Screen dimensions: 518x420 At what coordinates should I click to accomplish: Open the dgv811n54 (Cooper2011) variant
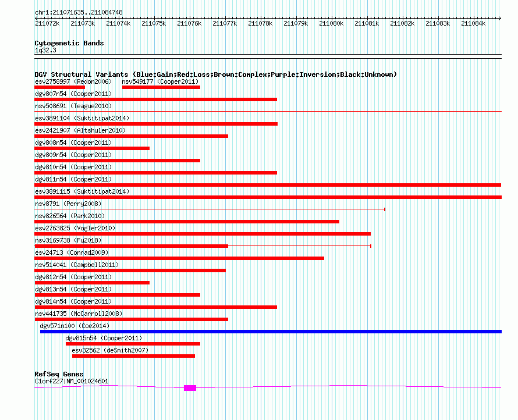pos(73,179)
